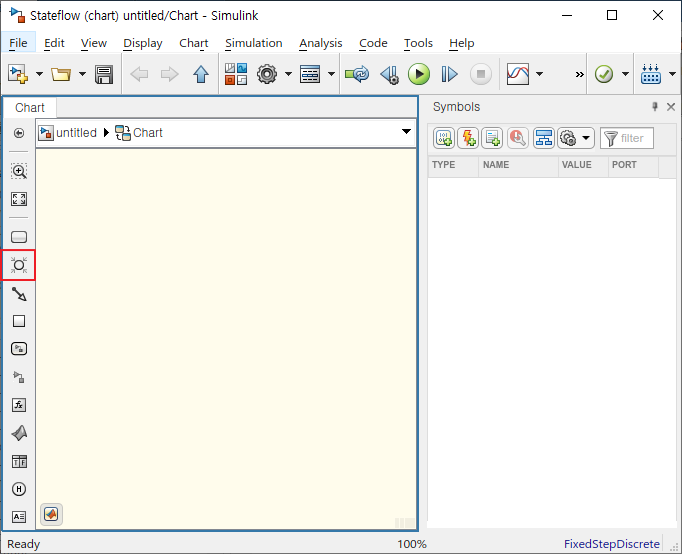The height and width of the screenshot is (554, 682).
Task: Create Event with lightning icon
Action: pyautogui.click(x=468, y=138)
